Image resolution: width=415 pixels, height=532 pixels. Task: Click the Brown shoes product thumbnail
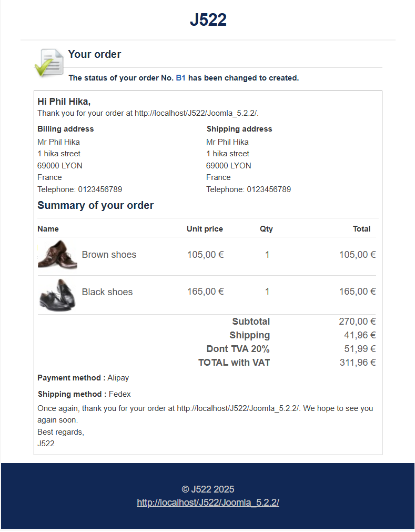click(58, 255)
